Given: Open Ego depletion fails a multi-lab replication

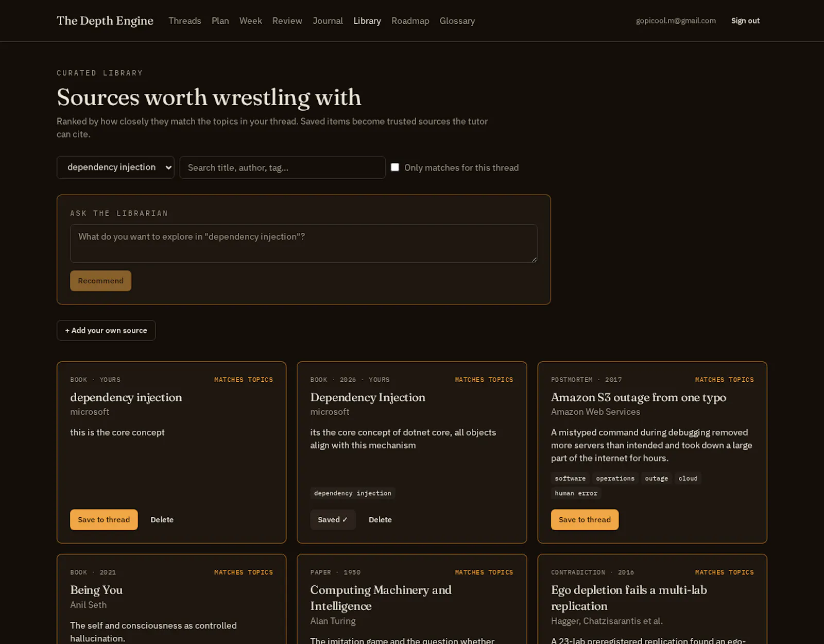Looking at the screenshot, I should 629,598.
